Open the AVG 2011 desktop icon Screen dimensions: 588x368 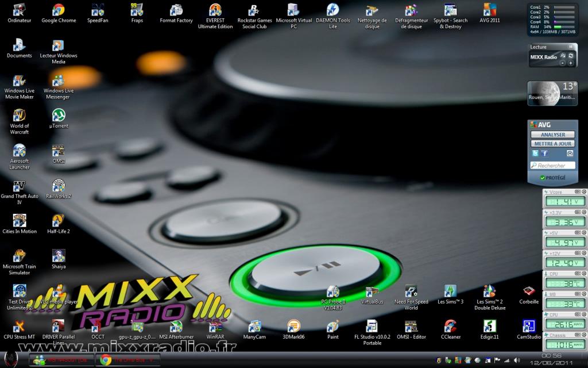[490, 13]
